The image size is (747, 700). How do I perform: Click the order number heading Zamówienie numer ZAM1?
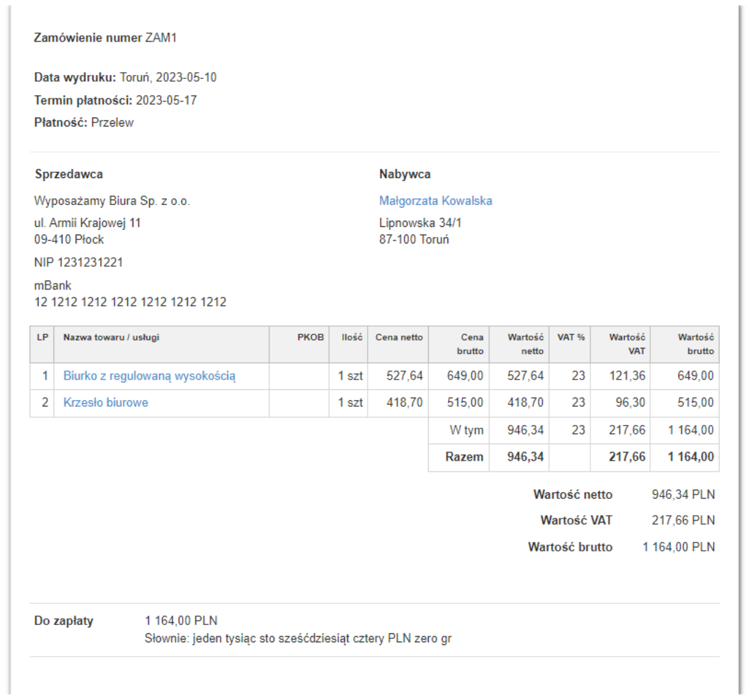tap(105, 38)
